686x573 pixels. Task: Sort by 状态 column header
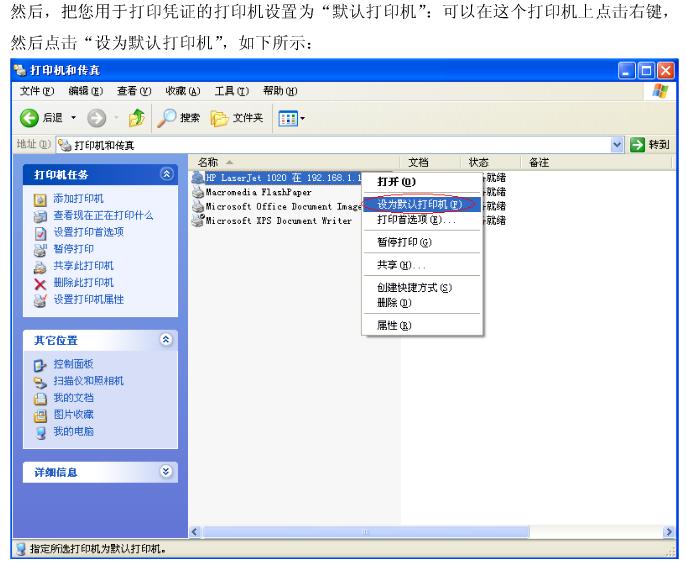491,162
